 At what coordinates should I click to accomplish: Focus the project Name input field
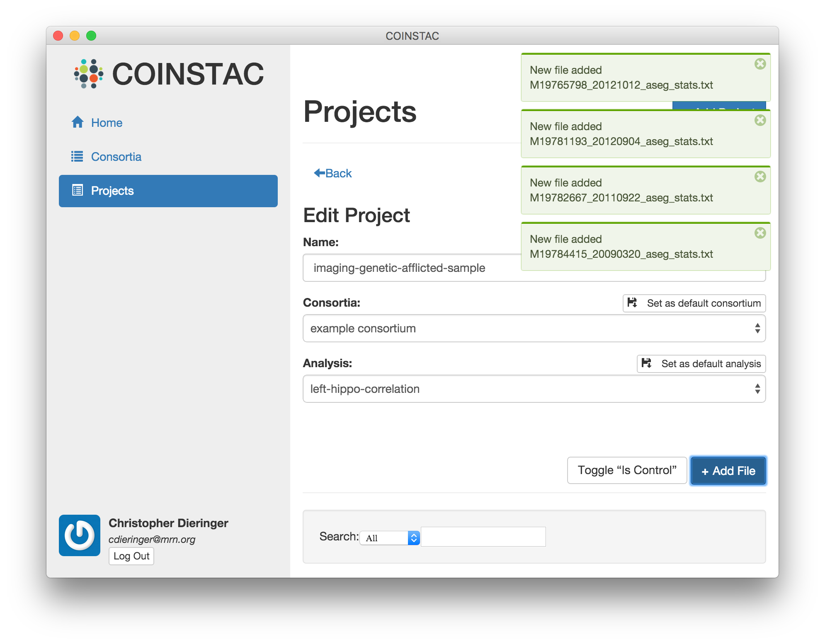[x=410, y=268]
